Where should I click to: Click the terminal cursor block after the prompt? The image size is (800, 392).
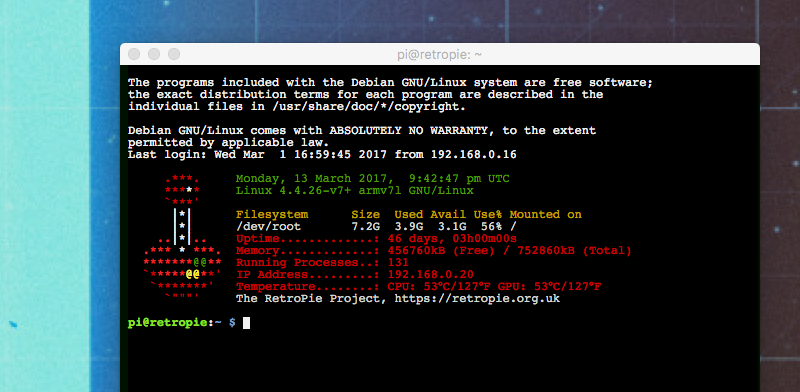click(x=246, y=323)
